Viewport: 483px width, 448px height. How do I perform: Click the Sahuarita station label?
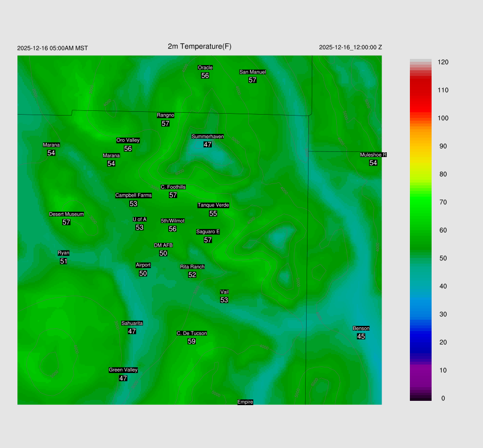pos(132,323)
